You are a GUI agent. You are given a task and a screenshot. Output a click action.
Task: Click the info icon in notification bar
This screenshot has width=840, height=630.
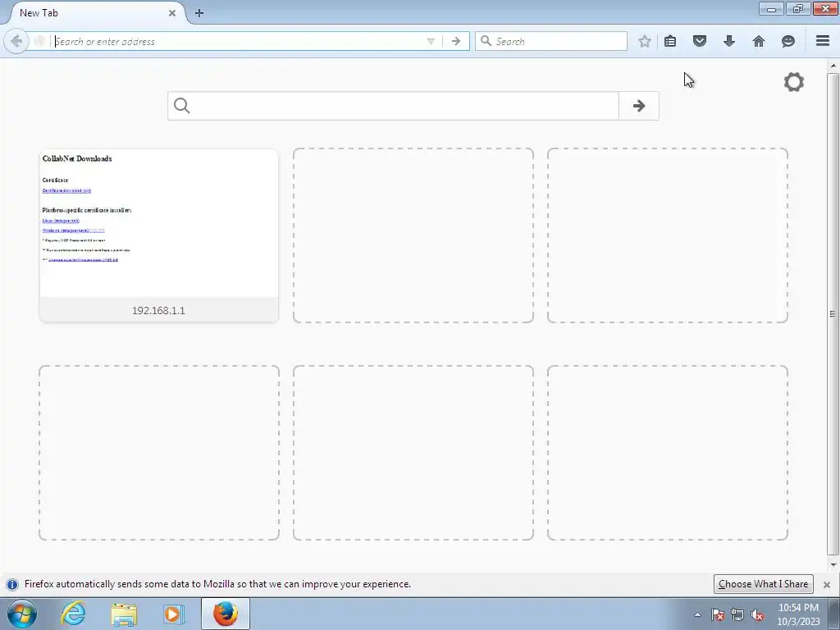(x=12, y=584)
